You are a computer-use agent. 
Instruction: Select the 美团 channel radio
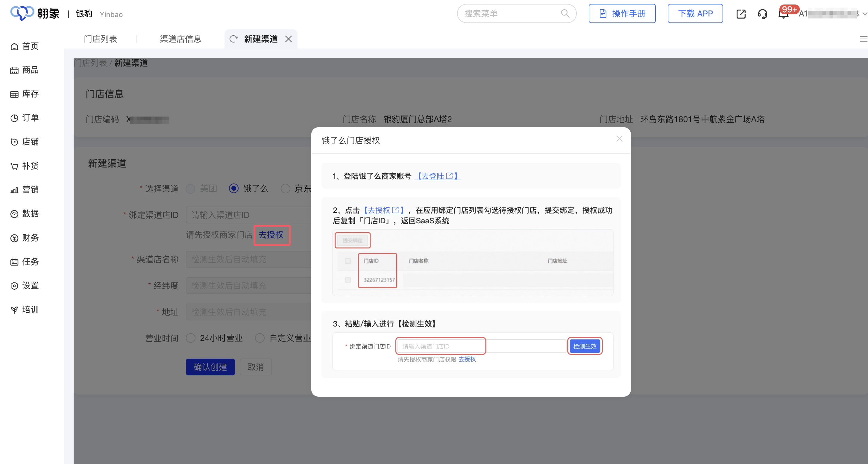(191, 189)
